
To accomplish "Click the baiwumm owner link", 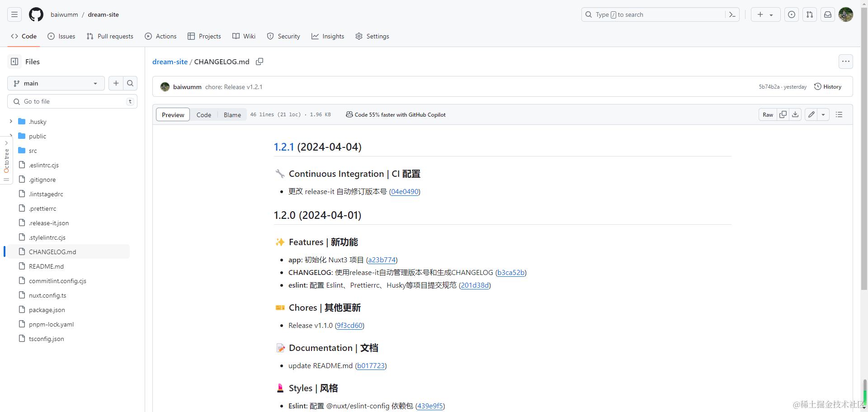I will coord(64,14).
